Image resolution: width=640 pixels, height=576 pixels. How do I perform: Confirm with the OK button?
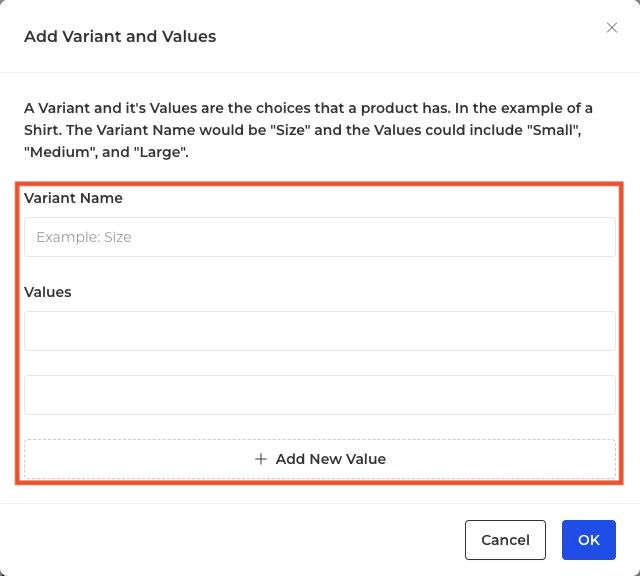[x=589, y=540]
